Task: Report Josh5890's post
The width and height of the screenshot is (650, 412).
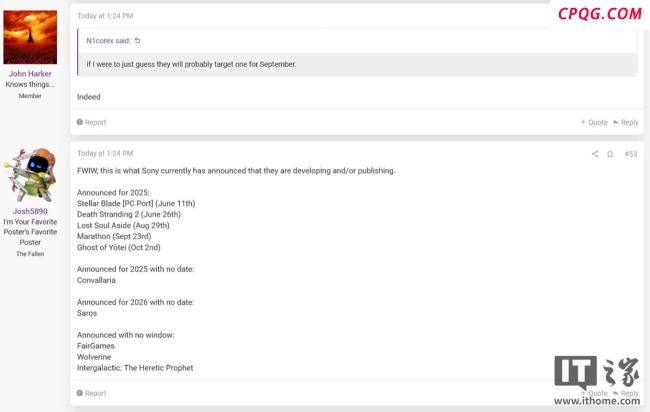Action: point(91,393)
